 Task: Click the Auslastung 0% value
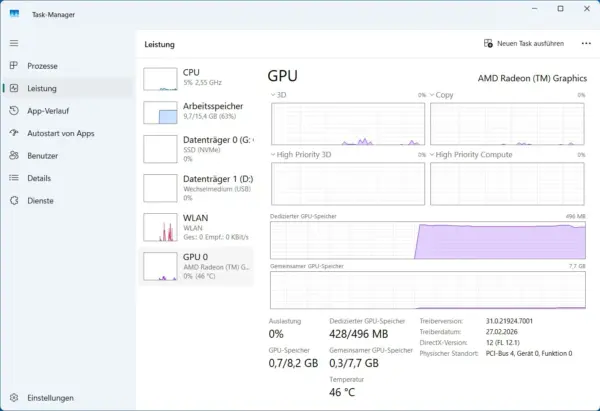tap(276, 334)
